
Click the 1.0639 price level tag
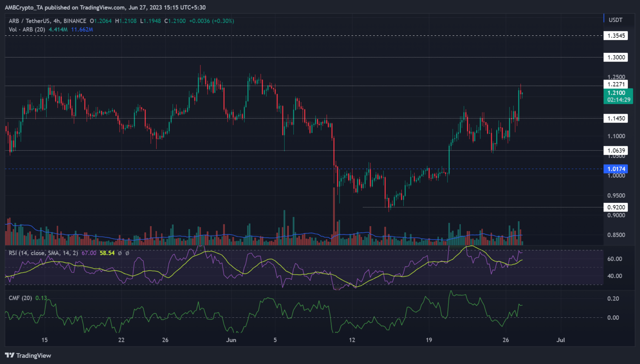[616, 150]
